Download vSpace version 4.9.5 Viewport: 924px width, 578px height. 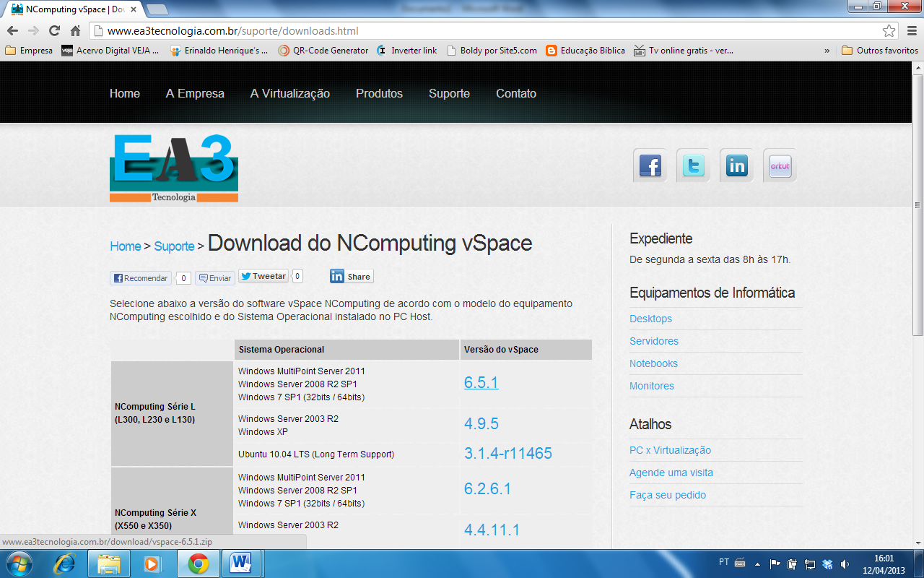point(481,424)
